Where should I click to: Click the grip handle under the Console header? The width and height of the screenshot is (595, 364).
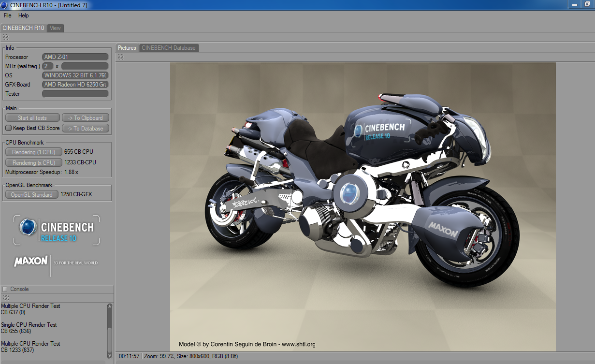click(5, 298)
